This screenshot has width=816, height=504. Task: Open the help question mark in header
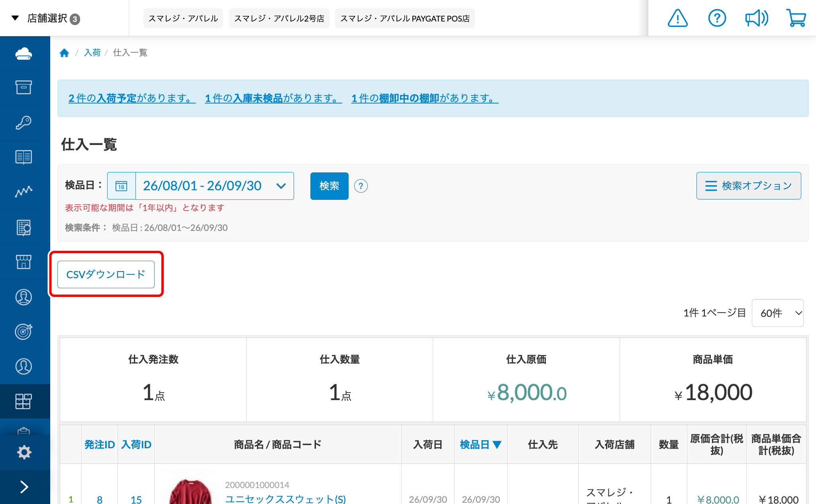717,18
